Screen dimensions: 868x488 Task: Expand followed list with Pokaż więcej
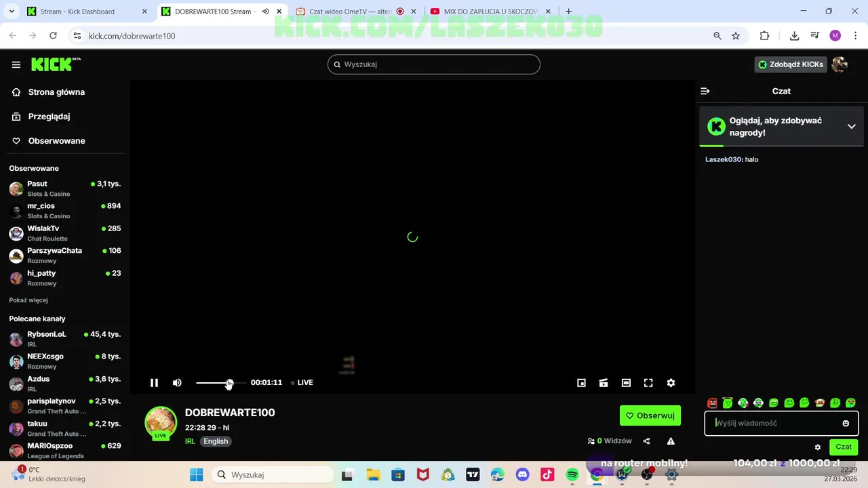(x=28, y=300)
